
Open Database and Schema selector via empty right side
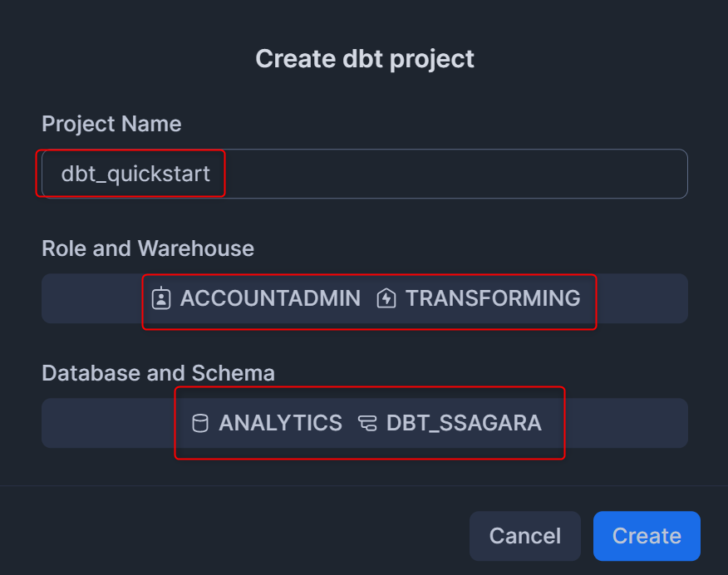pyautogui.click(x=627, y=423)
